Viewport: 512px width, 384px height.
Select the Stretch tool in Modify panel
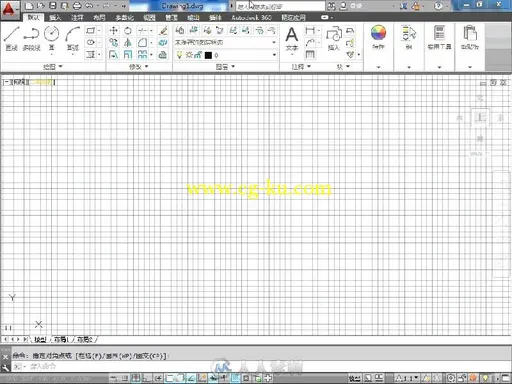tap(113, 54)
